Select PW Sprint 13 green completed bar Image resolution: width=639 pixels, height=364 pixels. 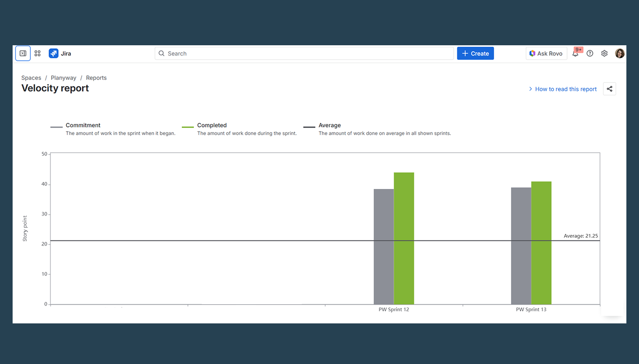541,243
